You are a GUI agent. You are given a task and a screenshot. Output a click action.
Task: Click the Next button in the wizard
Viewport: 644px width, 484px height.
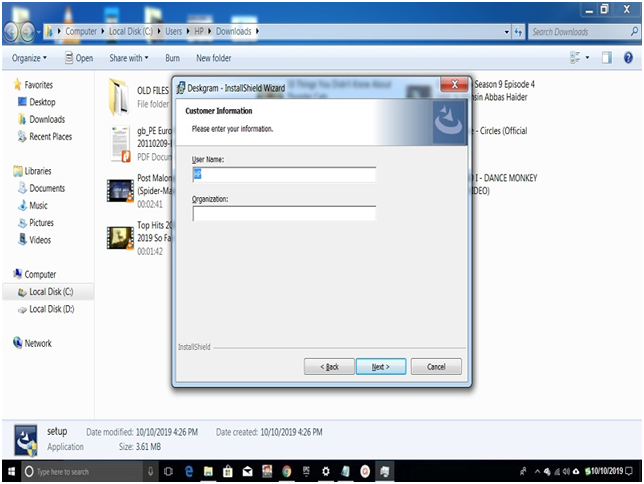click(x=381, y=366)
